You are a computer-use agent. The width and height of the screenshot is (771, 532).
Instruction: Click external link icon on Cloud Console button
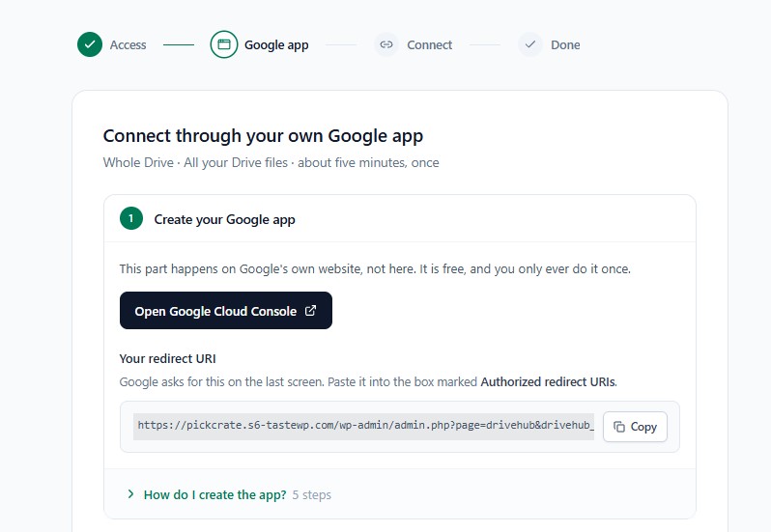click(x=310, y=311)
